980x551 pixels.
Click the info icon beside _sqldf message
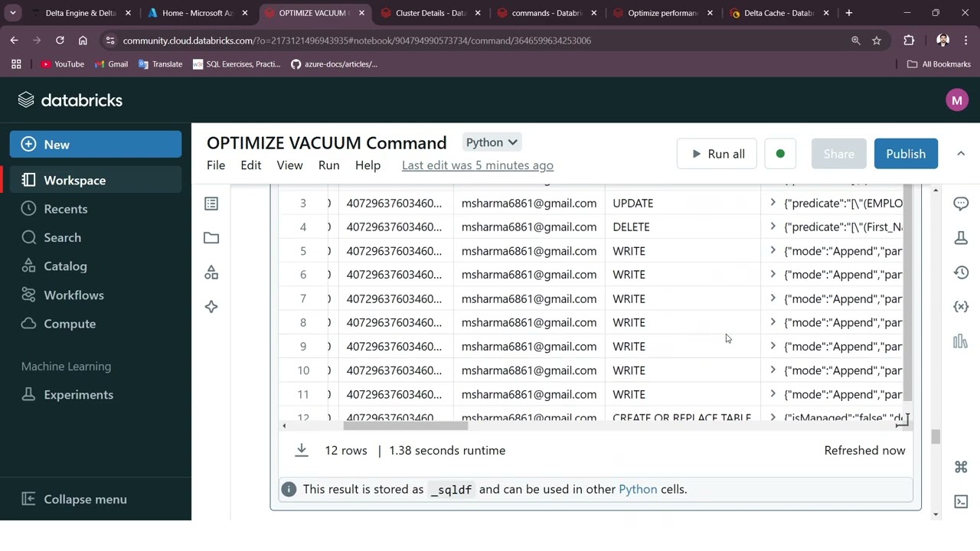pyautogui.click(x=289, y=489)
